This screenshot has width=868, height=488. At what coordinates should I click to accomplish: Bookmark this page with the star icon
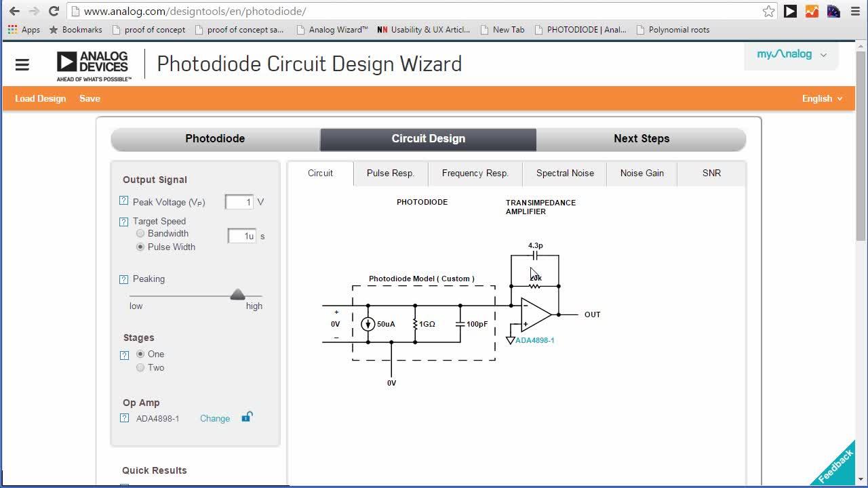(768, 11)
